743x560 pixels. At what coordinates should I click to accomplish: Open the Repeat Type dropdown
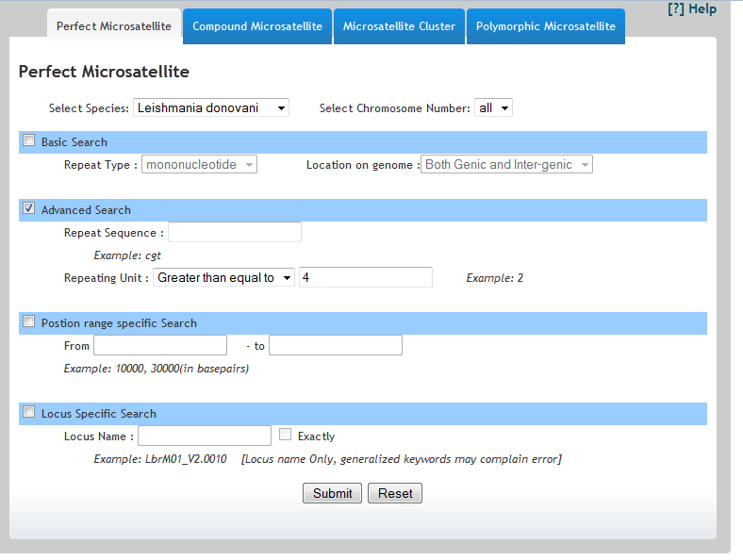point(200,165)
